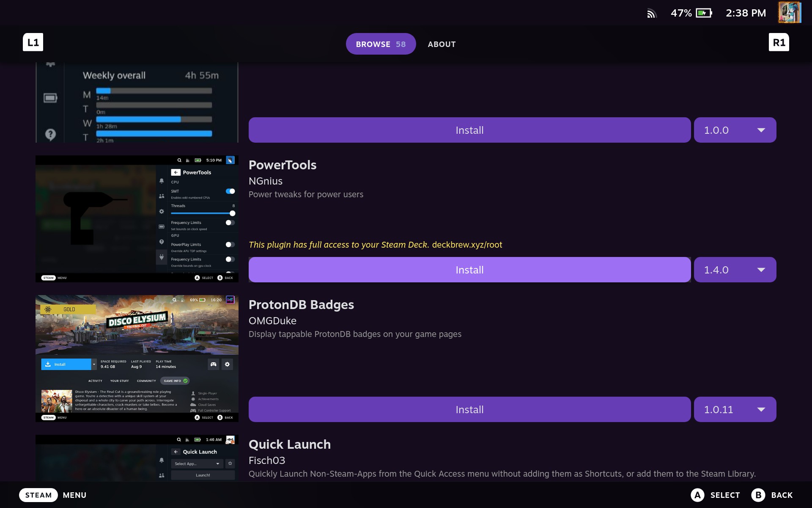Viewport: 812px width, 508px height.
Task: Click the star favorite icon in Quick Launch thumbnail
Action: [230, 464]
